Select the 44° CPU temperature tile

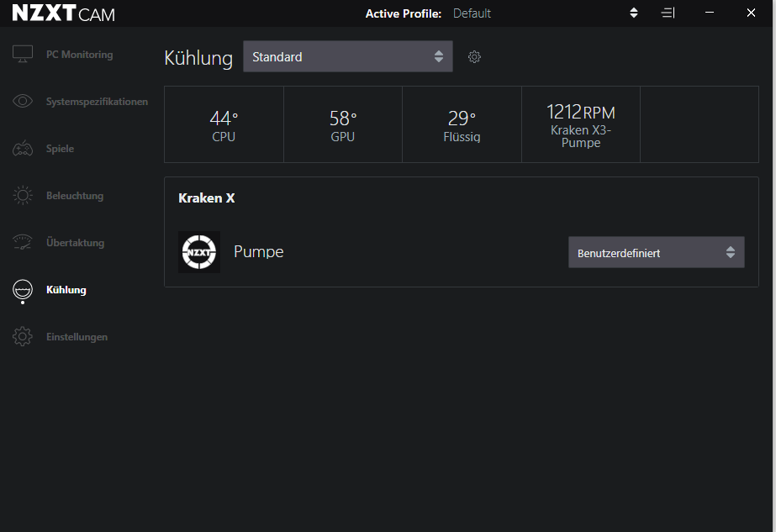(x=224, y=124)
